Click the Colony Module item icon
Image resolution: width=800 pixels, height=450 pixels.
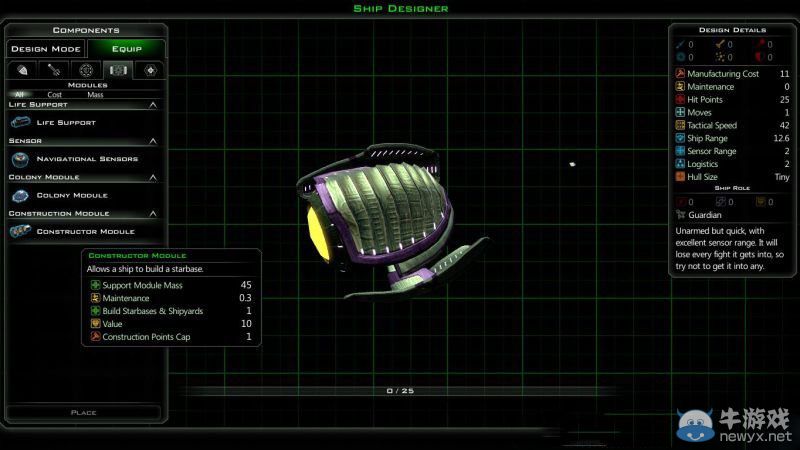click(x=20, y=195)
